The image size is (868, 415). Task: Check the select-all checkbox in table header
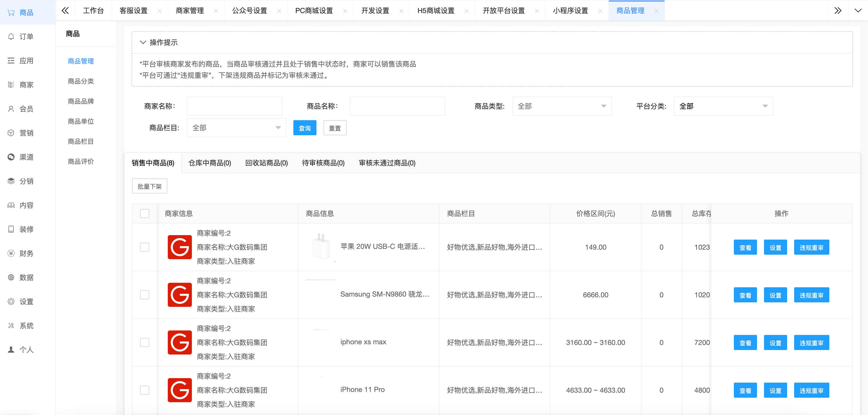click(145, 213)
